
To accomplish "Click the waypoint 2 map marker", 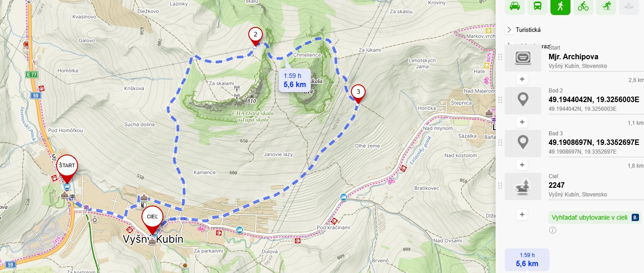I will (x=256, y=35).
